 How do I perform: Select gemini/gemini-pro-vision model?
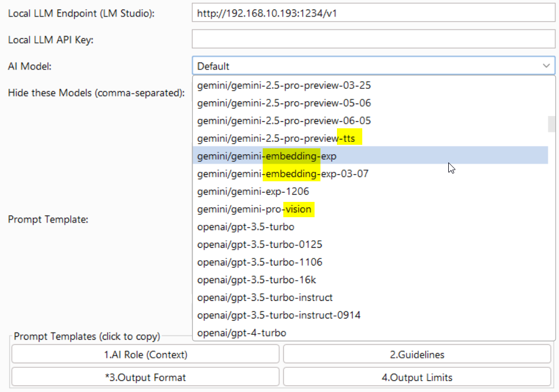pyautogui.click(x=370, y=209)
